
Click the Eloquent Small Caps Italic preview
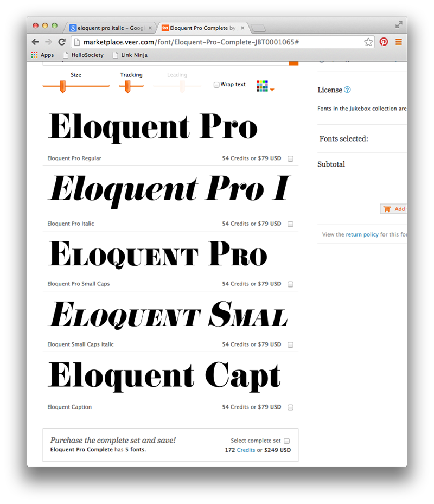168,314
